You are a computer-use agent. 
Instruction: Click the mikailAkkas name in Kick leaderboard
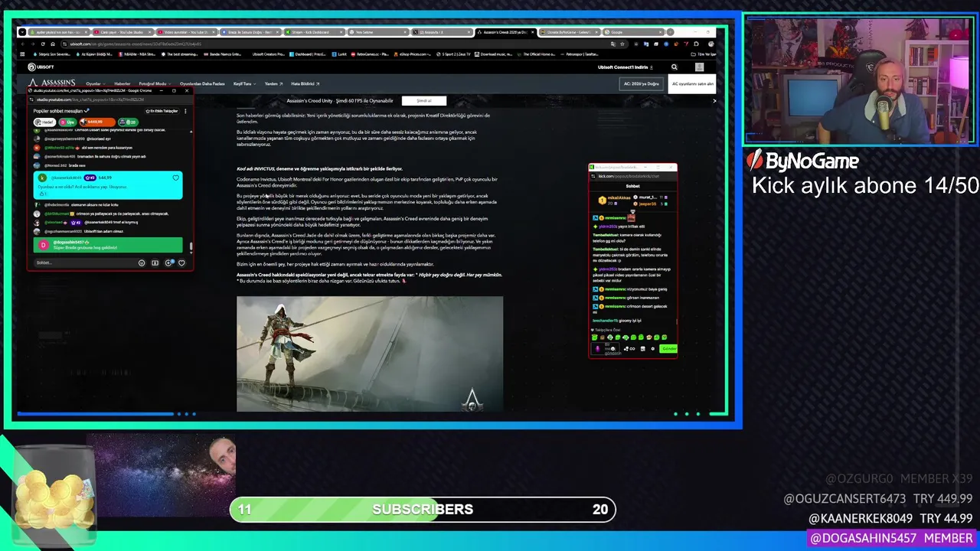pos(619,197)
